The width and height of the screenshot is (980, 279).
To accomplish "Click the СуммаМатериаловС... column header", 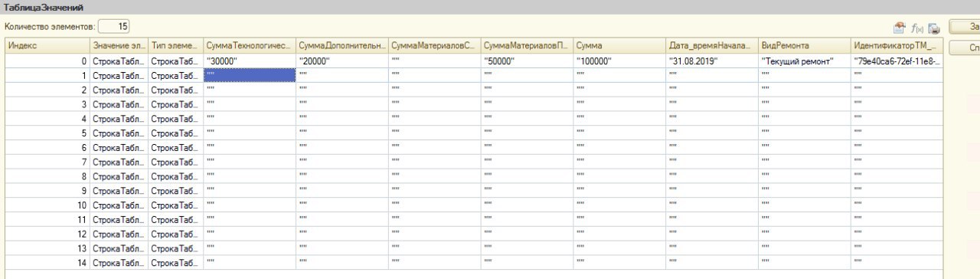I will [435, 46].
